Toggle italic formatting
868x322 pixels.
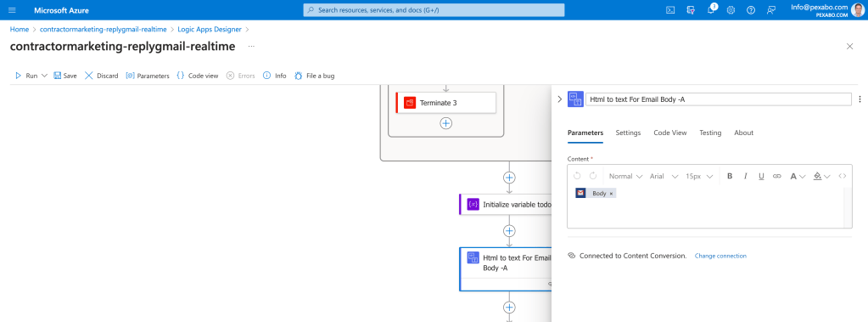click(x=746, y=176)
